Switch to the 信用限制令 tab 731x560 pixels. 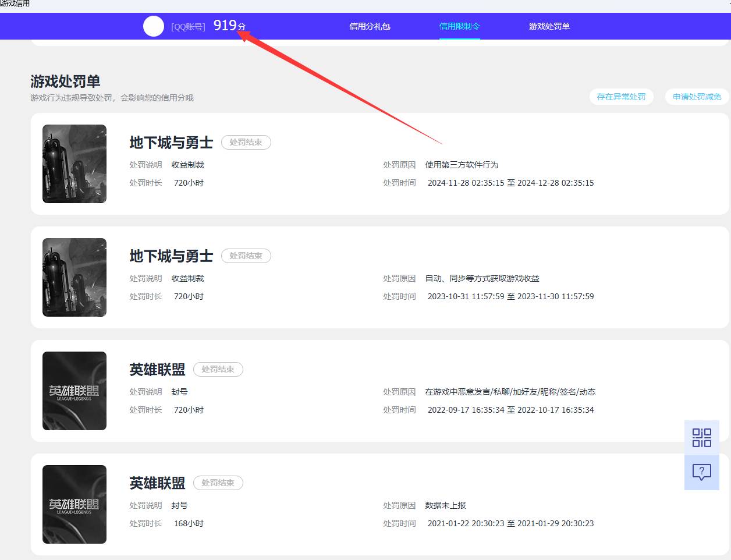[x=459, y=26]
